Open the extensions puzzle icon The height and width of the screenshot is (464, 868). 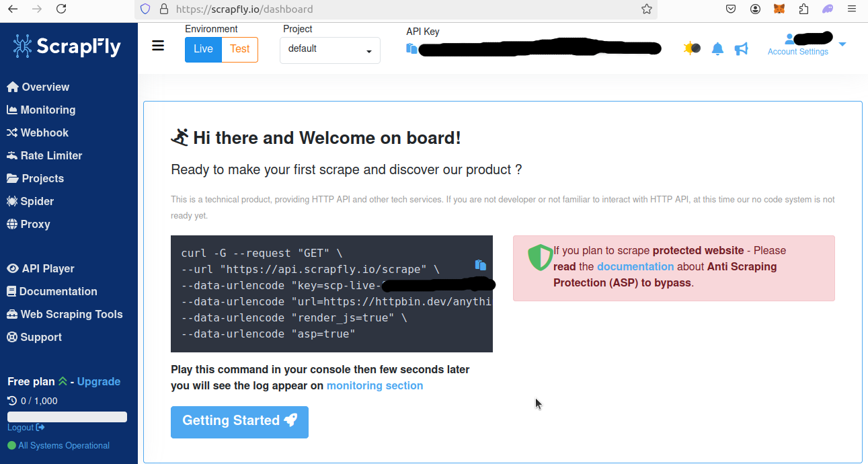click(803, 9)
